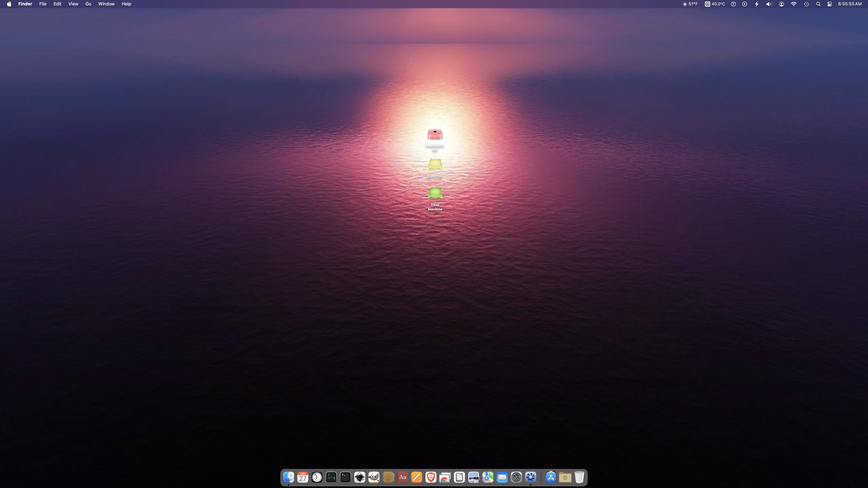Open the View menu
Image resolution: width=868 pixels, height=488 pixels.
point(73,4)
